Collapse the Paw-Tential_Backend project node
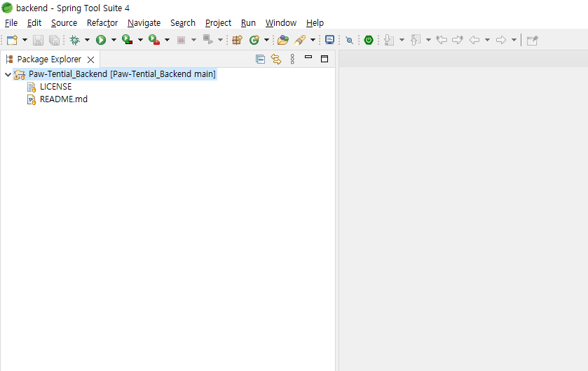The width and height of the screenshot is (588, 371). (x=8, y=74)
